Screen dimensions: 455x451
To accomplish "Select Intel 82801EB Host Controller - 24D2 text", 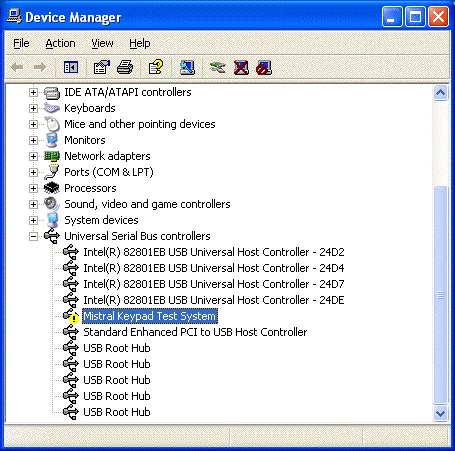I will (214, 252).
